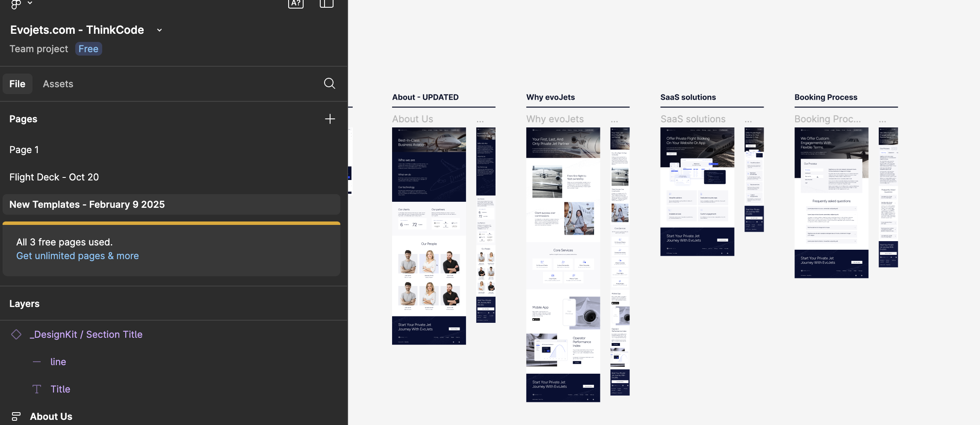Select the line layer
The image size is (980, 425).
point(58,362)
